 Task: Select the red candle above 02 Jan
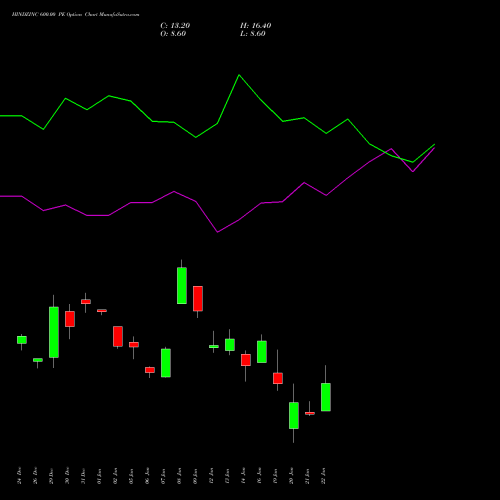pyautogui.click(x=118, y=336)
